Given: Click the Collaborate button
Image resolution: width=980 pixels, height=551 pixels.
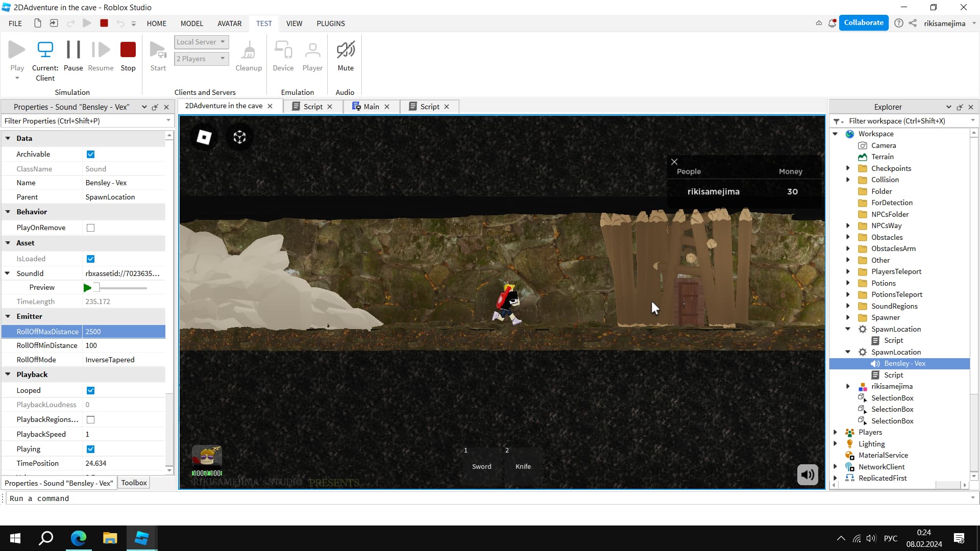Looking at the screenshot, I should (x=863, y=23).
